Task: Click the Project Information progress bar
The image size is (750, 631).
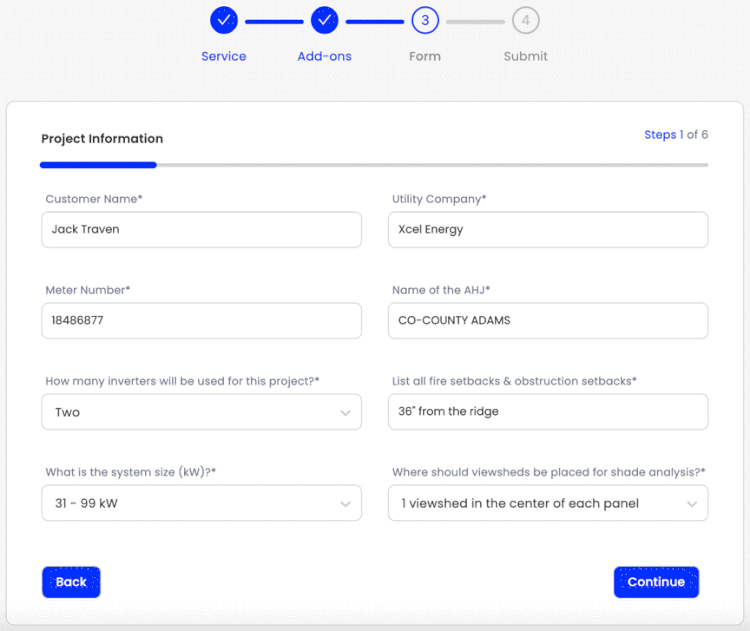Action: 374,165
